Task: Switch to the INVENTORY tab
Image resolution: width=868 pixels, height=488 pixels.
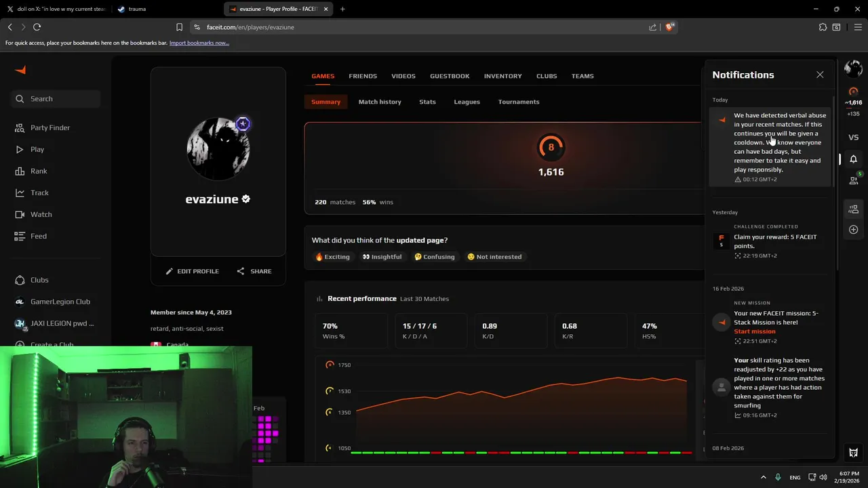Action: [x=502, y=76]
